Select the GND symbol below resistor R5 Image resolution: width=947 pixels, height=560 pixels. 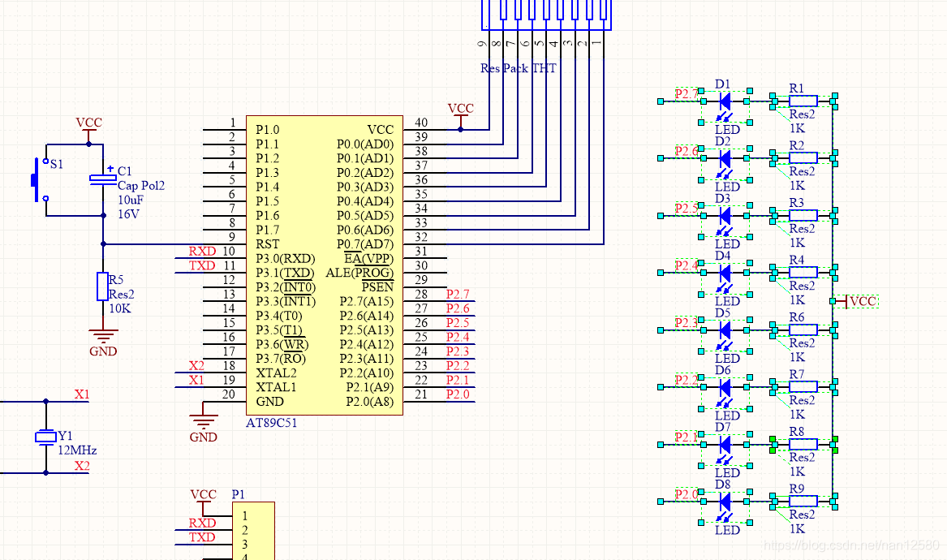pyautogui.click(x=103, y=336)
